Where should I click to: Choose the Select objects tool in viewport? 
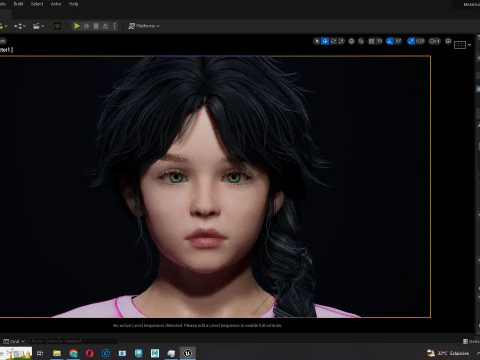tap(317, 41)
